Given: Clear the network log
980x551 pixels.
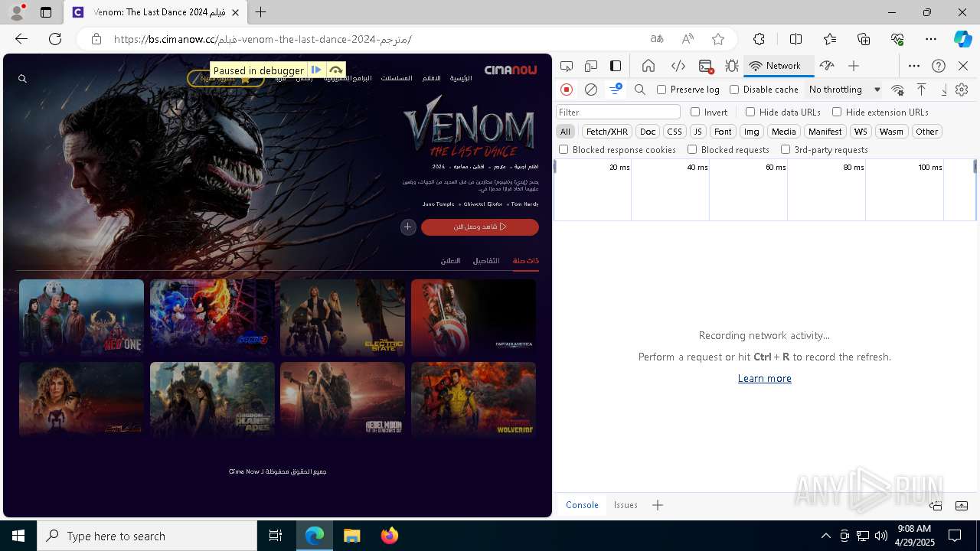Looking at the screenshot, I should tap(591, 90).
